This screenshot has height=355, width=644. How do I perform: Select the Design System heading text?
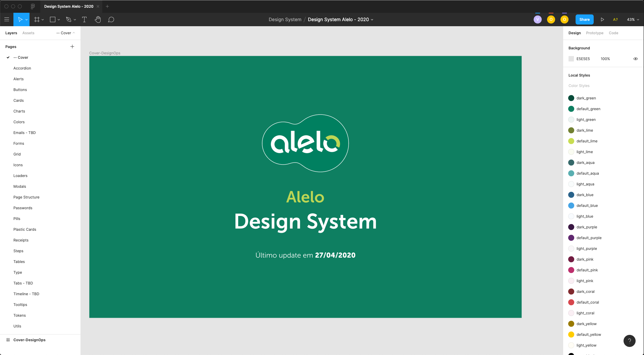305,222
